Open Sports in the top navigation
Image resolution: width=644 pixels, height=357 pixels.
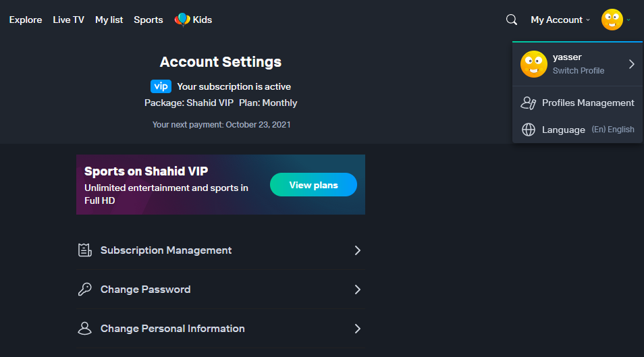pos(149,20)
